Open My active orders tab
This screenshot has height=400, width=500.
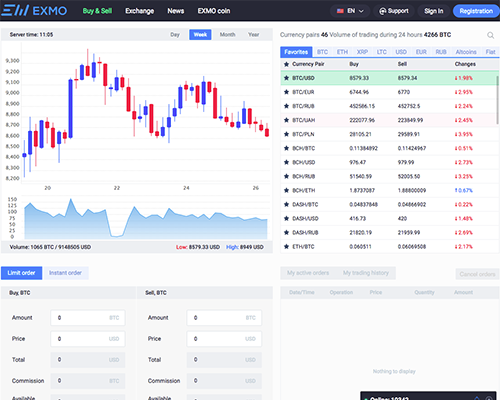[308, 273]
